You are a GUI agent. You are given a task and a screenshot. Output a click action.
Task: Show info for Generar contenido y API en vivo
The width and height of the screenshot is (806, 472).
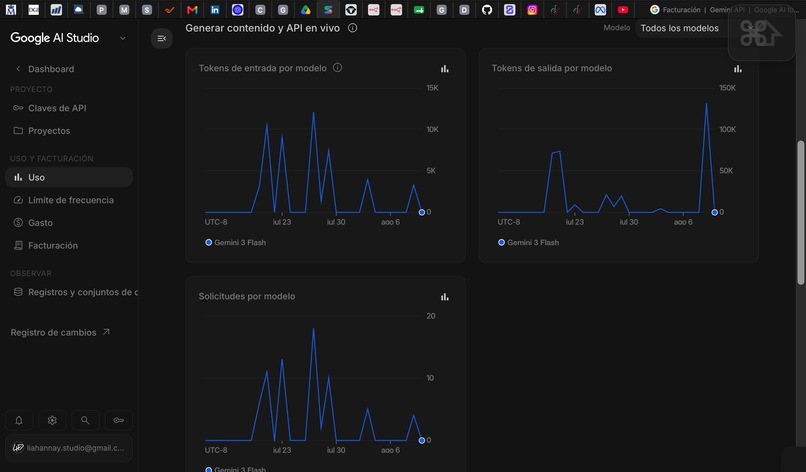(x=353, y=28)
